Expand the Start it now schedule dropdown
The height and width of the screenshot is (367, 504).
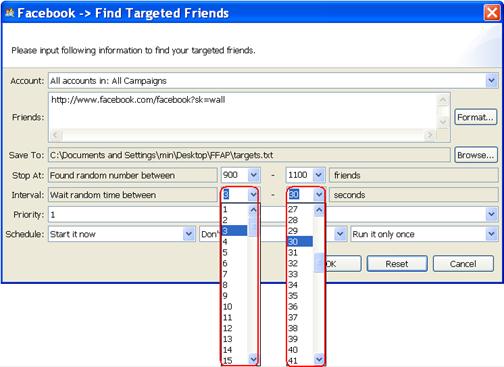tap(189, 234)
